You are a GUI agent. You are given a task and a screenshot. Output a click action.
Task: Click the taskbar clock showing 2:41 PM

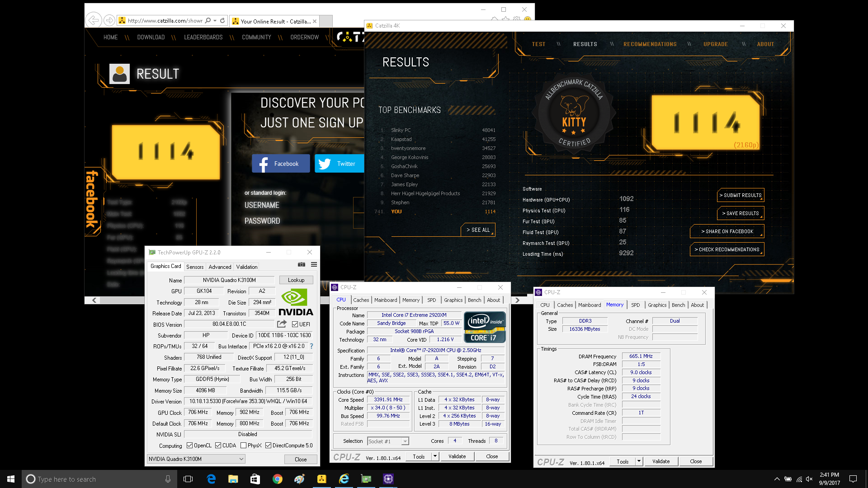click(x=829, y=479)
